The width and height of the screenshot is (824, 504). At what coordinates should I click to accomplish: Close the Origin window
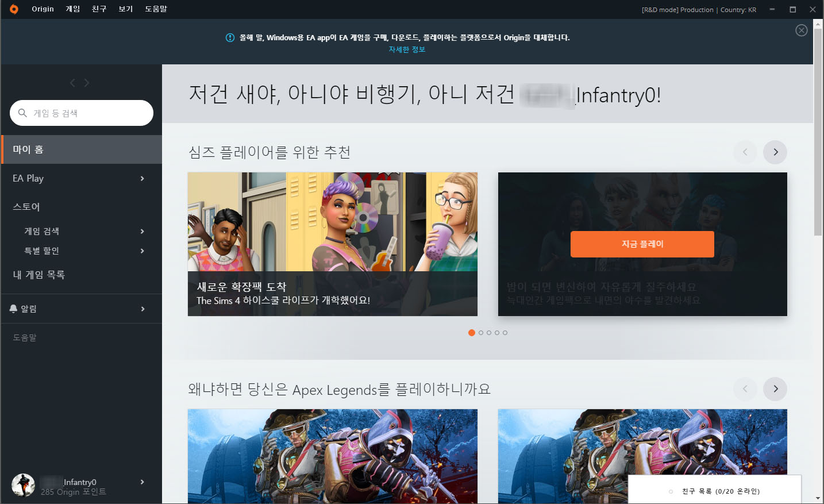coord(813,9)
